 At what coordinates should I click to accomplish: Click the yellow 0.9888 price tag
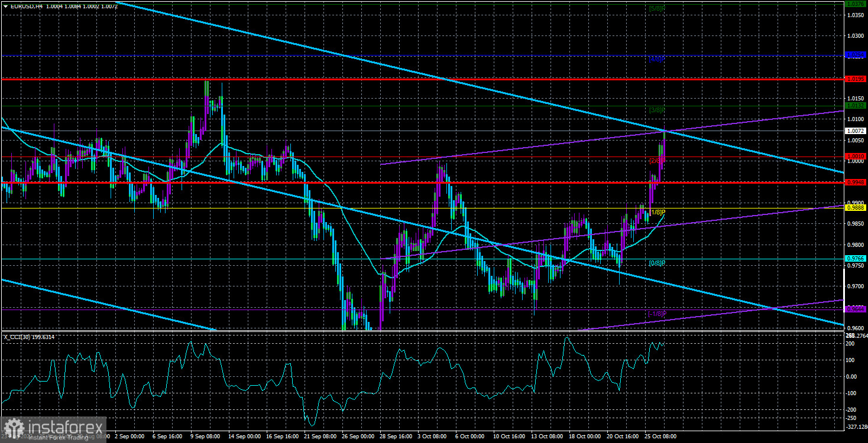click(856, 208)
